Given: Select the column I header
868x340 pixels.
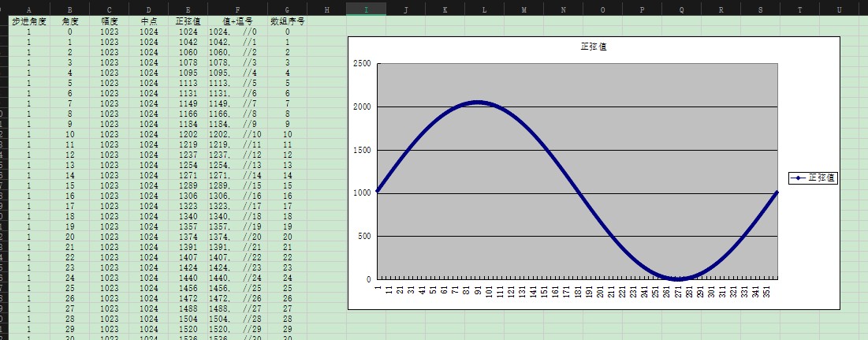Looking at the screenshot, I should pos(366,9).
